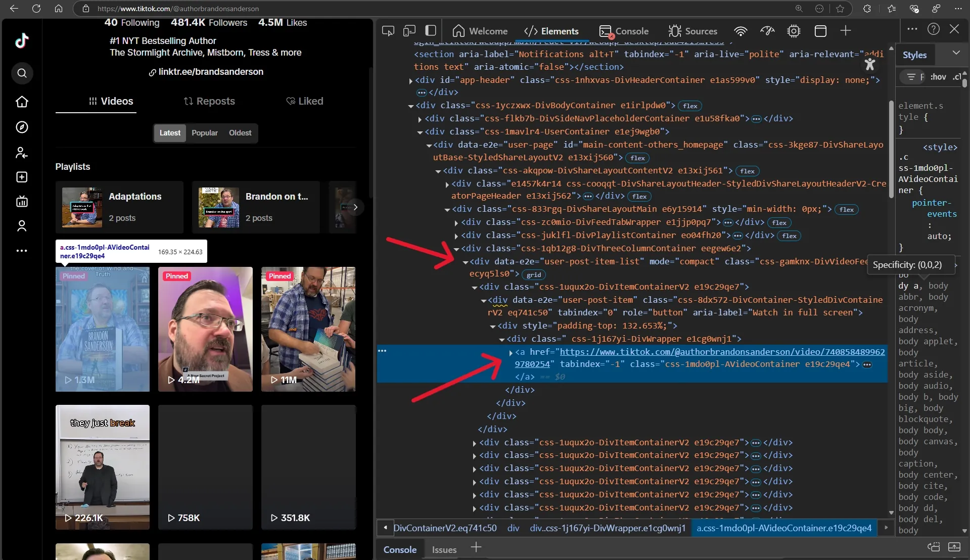The width and height of the screenshot is (970, 560).
Task: Toggle the :hov element state panel
Action: [x=938, y=77]
